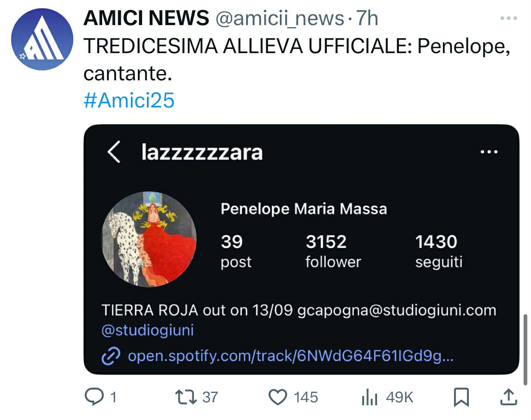
Task: Open the @amicii_news handle
Action: pyautogui.click(x=279, y=18)
